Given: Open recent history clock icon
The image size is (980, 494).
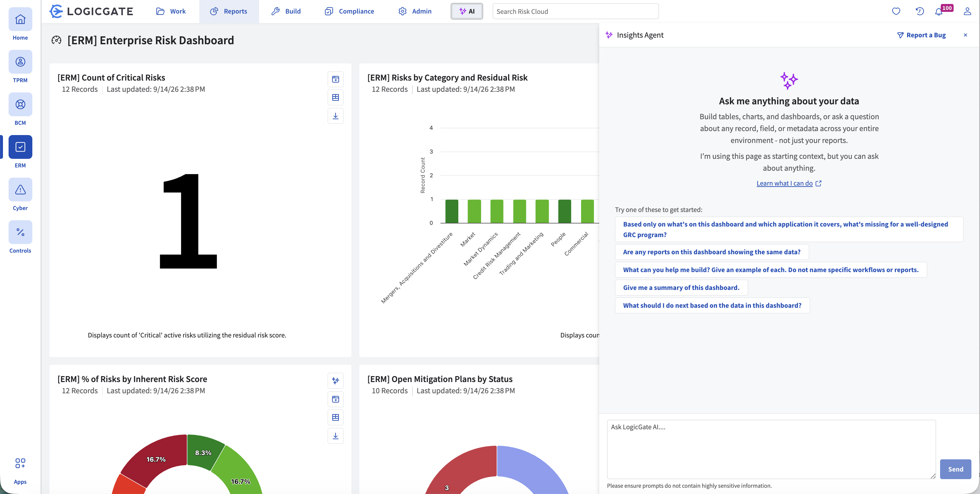Looking at the screenshot, I should 920,12.
